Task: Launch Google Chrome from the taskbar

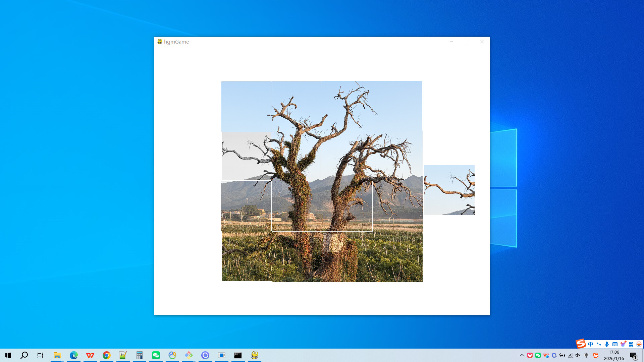Action: 107,355
